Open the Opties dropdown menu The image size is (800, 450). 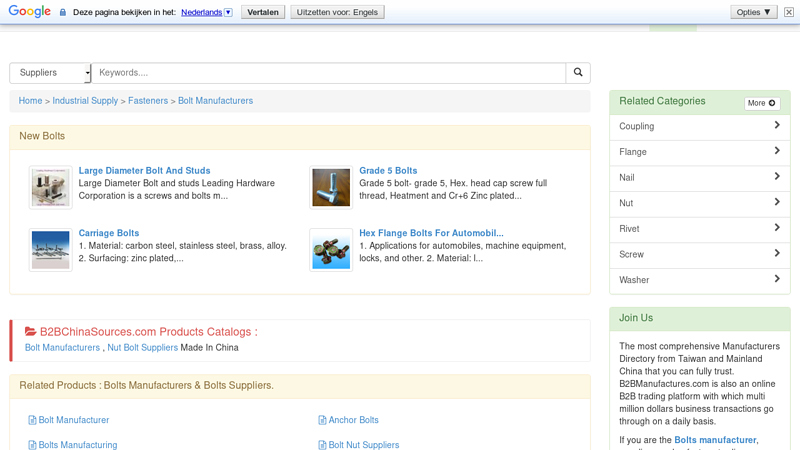(x=754, y=12)
